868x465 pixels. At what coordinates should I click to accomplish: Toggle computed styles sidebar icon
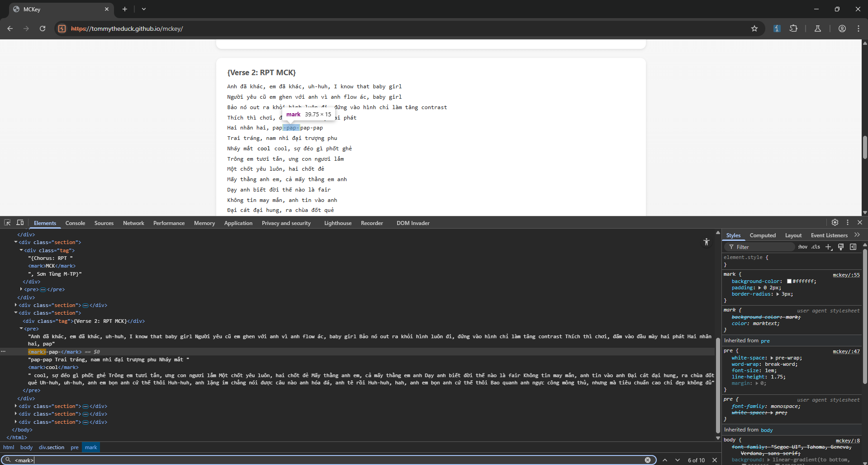(853, 247)
